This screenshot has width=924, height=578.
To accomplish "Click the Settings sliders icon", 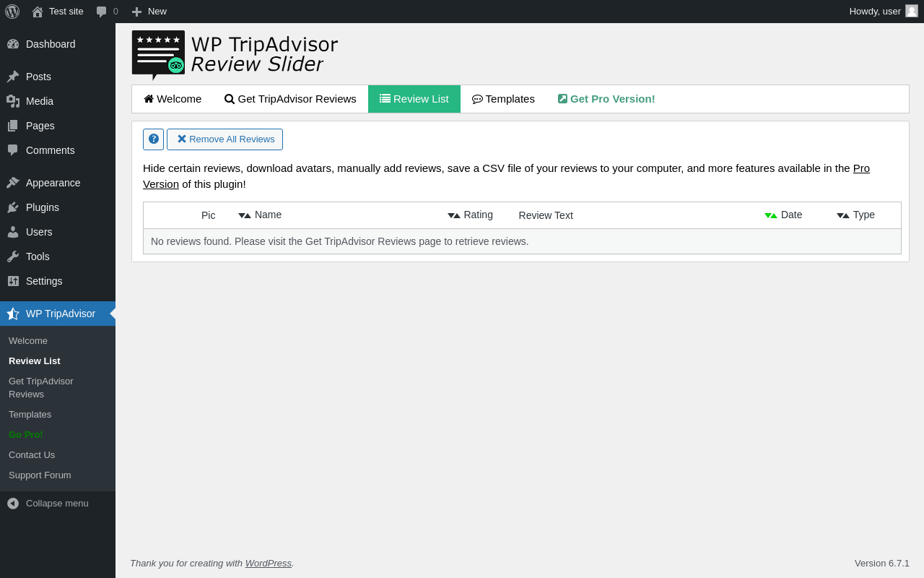I will [13, 281].
